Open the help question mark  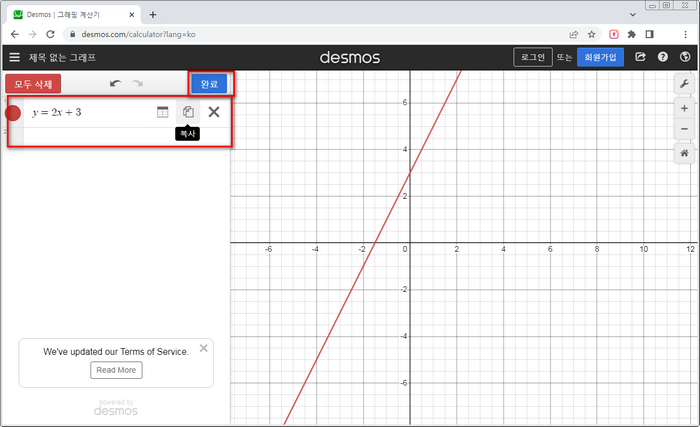tap(662, 57)
